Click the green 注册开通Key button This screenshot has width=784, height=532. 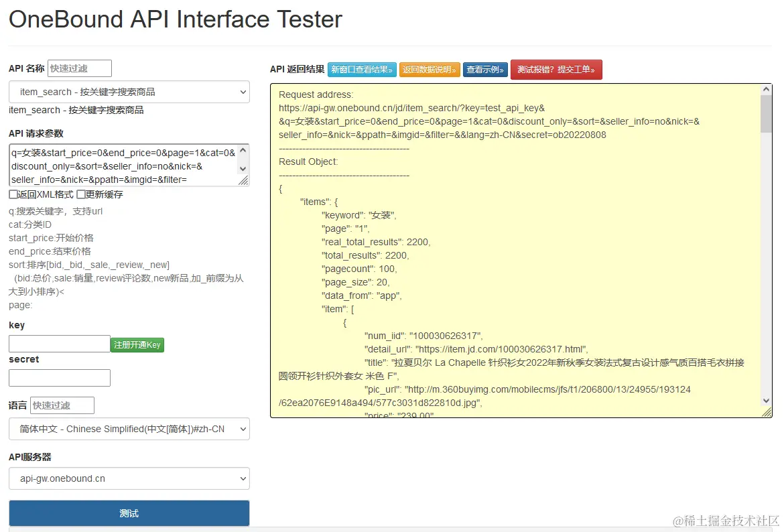(137, 345)
